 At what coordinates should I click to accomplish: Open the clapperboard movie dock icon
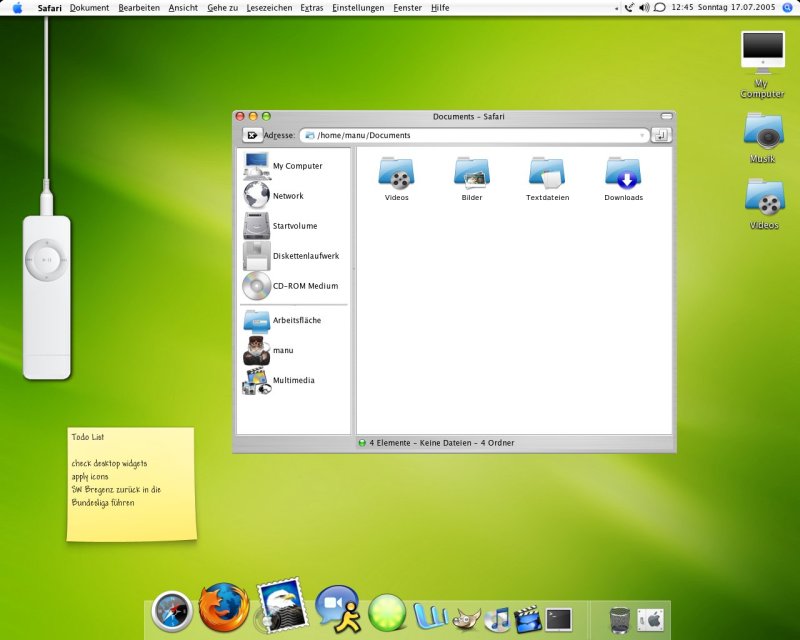[528, 619]
